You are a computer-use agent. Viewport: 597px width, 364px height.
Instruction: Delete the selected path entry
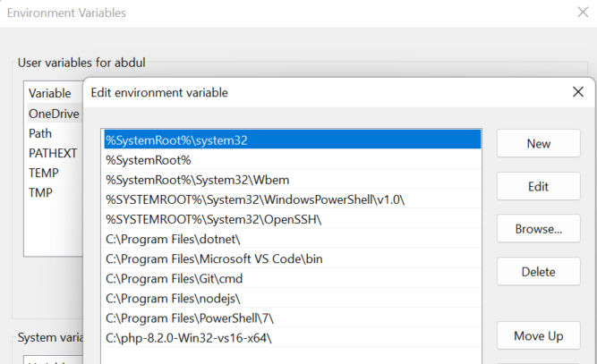click(x=538, y=272)
